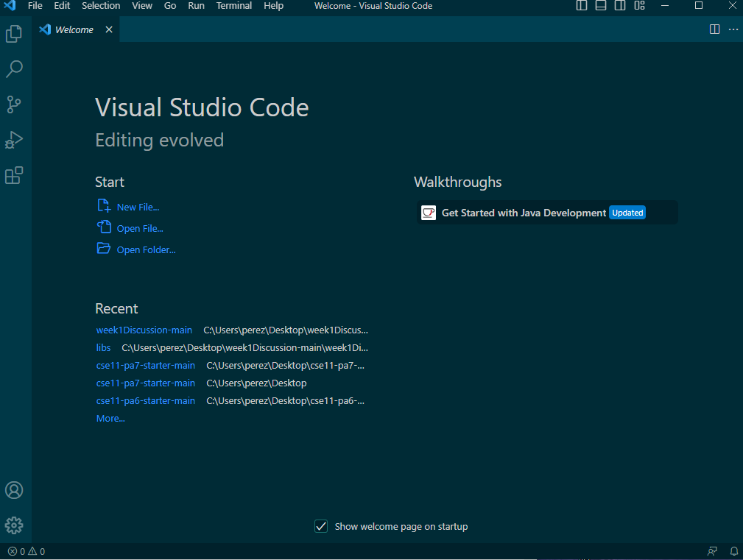Open the Customize Layout control

click(x=639, y=6)
